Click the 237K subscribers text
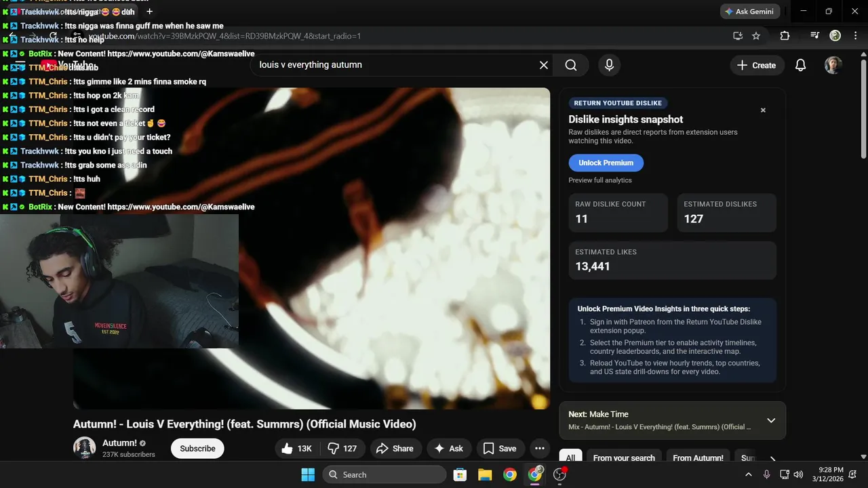This screenshot has width=868, height=488. click(129, 455)
